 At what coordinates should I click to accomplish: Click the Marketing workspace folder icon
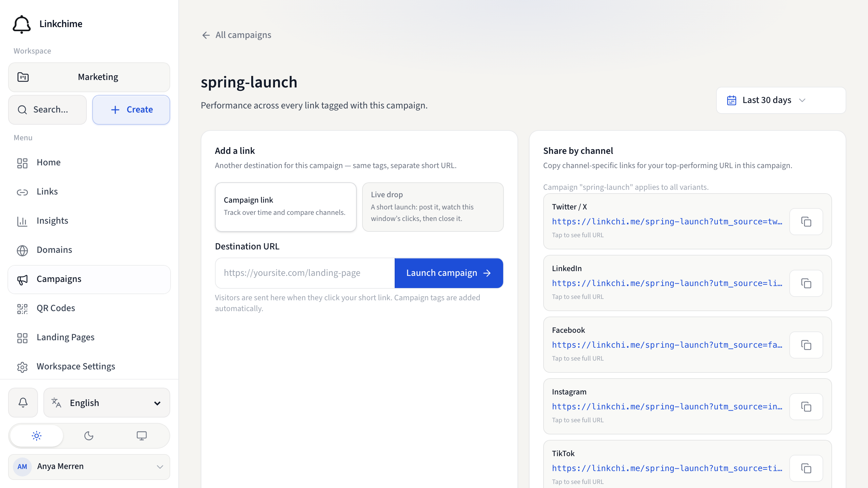[23, 77]
